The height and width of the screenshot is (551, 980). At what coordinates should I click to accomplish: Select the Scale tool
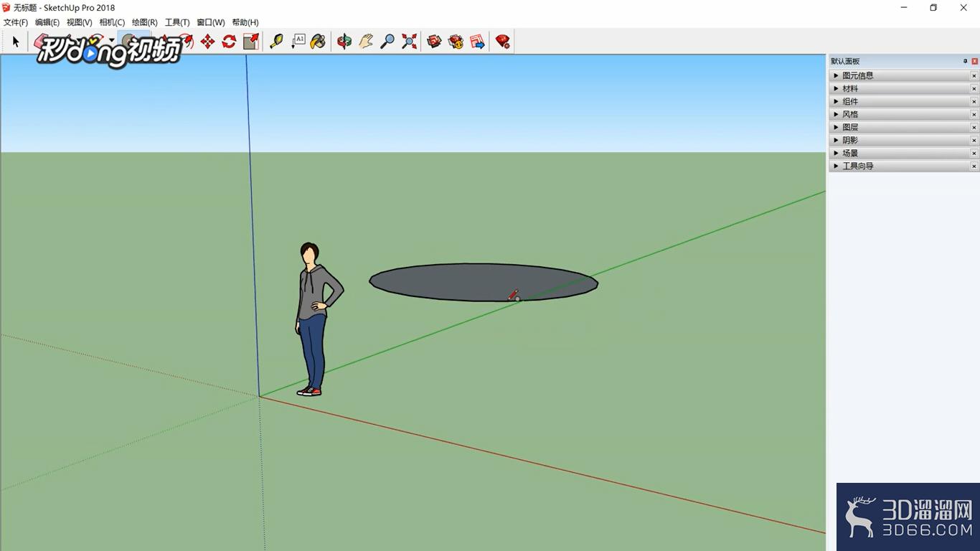click(x=250, y=42)
